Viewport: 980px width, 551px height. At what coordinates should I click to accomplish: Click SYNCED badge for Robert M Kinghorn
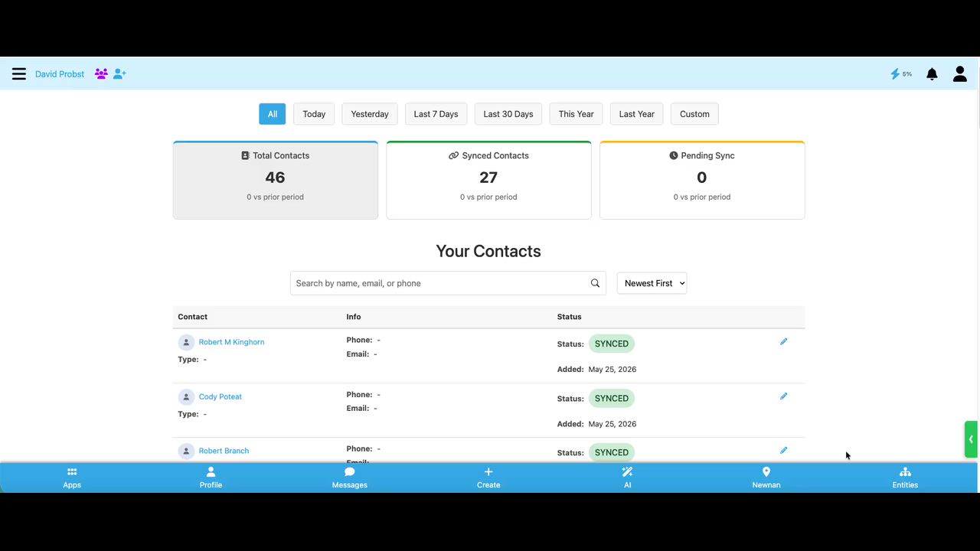tap(612, 344)
